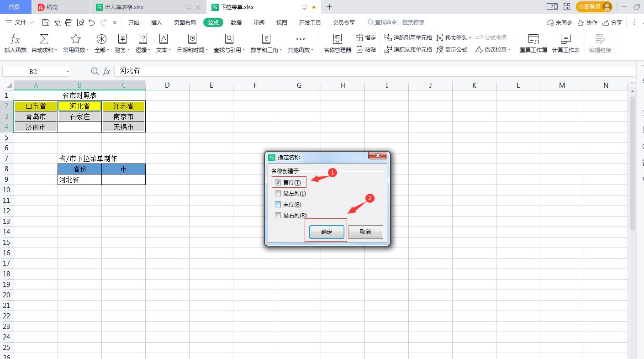Toggle the 末行 (Bottom row) checkbox
Screen dimensions: 644x359
tap(278, 205)
